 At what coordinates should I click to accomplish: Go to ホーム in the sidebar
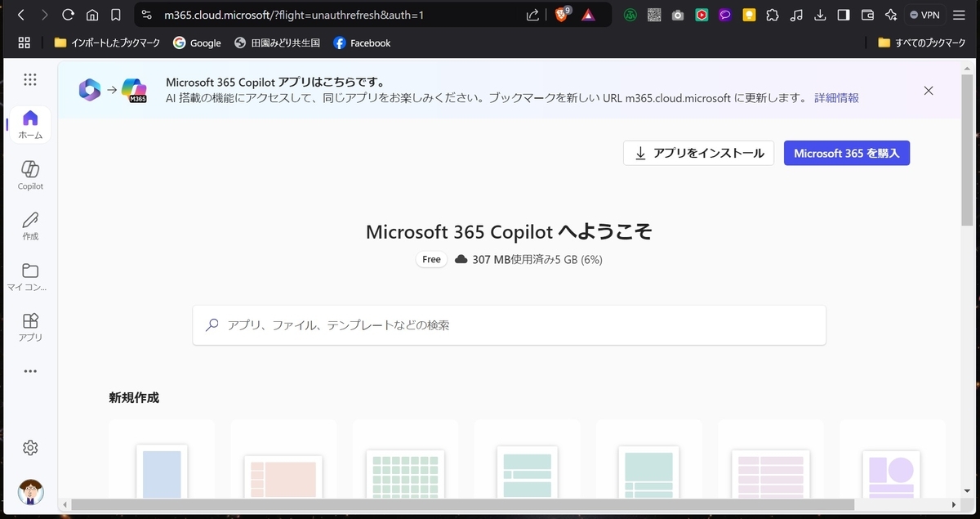tap(30, 124)
